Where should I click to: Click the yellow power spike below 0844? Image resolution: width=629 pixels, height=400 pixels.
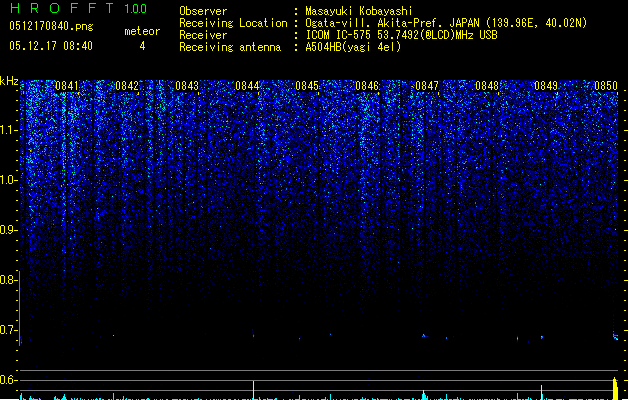click(x=254, y=390)
